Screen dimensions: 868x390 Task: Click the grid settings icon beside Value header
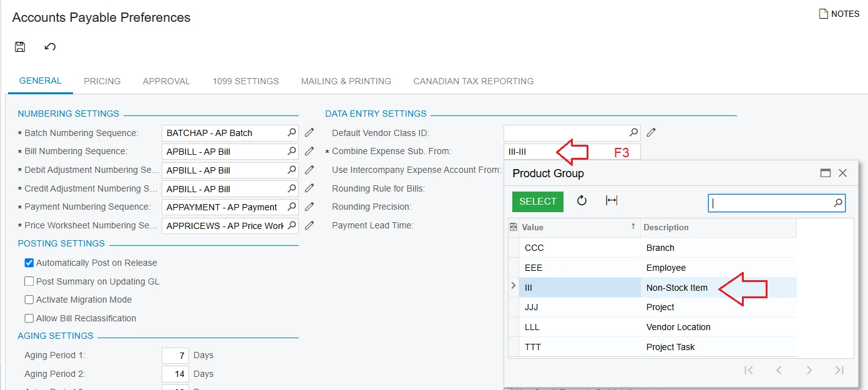(x=514, y=227)
